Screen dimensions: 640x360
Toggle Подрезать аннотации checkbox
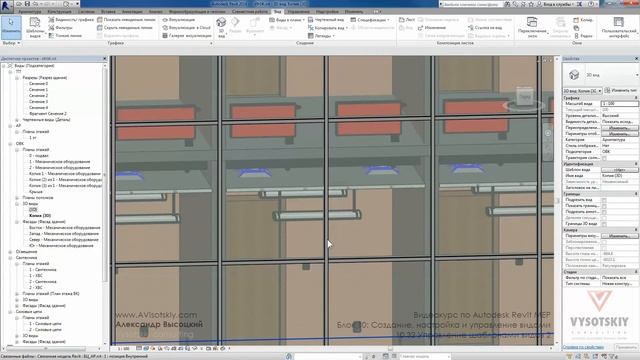[604, 212]
